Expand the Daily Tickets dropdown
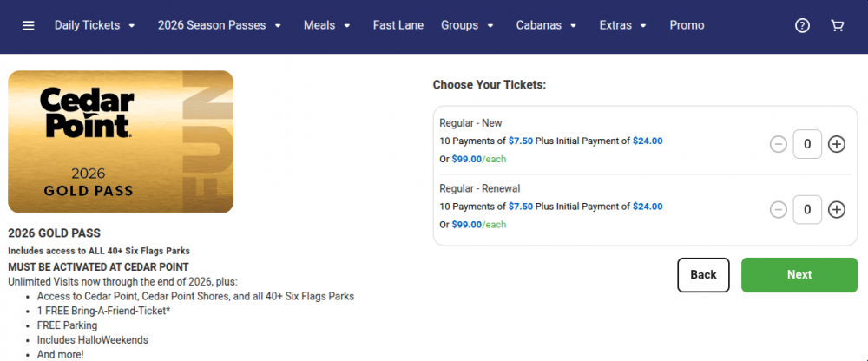Viewport: 868px width, 361px height. click(x=95, y=25)
